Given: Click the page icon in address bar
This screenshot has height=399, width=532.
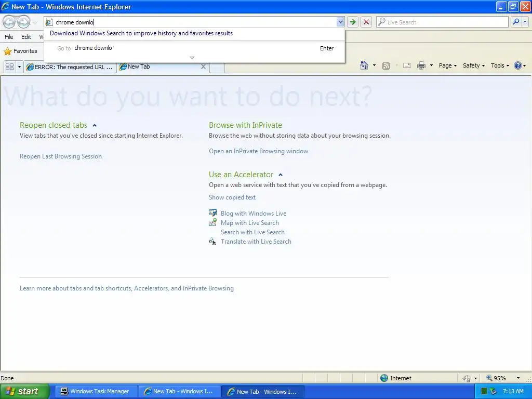Looking at the screenshot, I should [49, 22].
